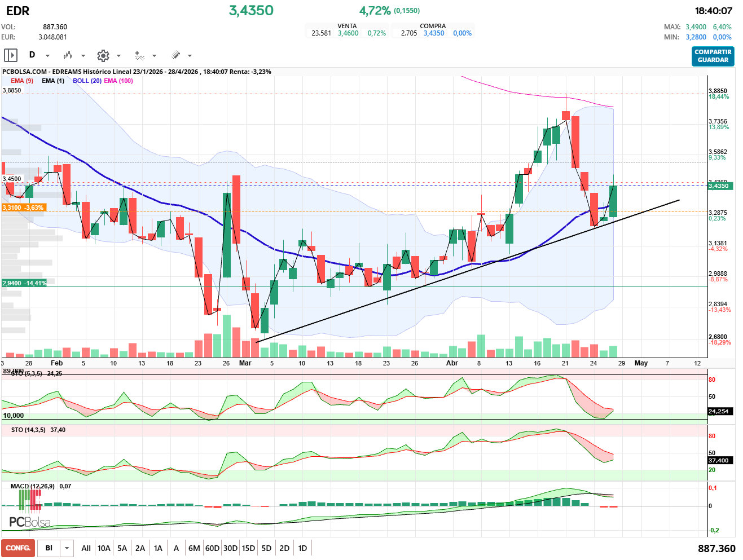Select the 6M time range
This screenshot has width=743, height=560.
(x=194, y=548)
